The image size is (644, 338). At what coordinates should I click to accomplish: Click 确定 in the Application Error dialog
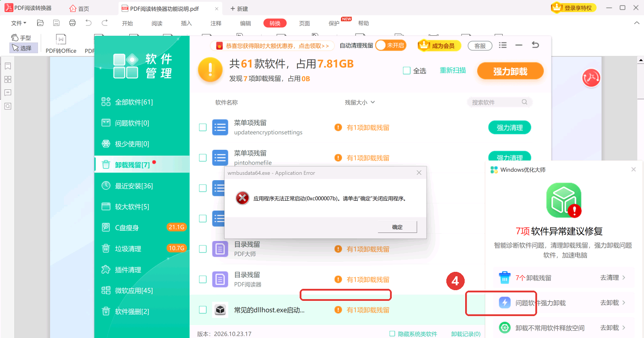(397, 227)
